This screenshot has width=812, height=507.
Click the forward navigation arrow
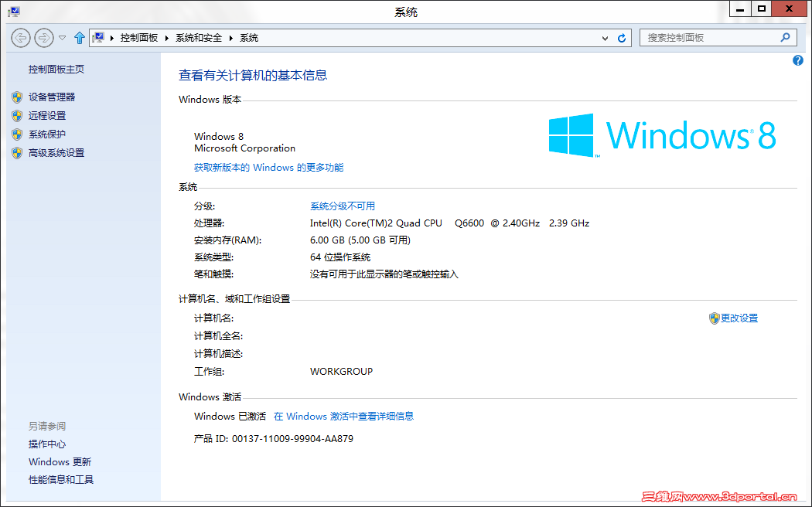point(43,37)
